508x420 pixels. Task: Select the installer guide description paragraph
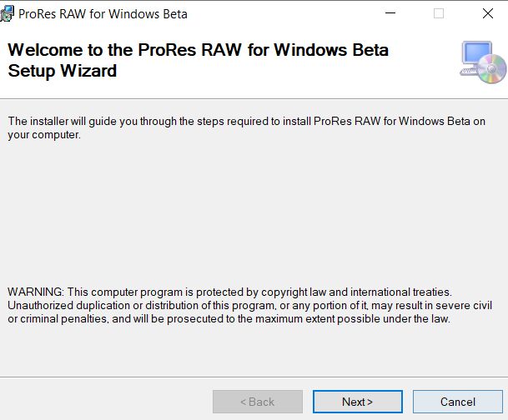click(247, 127)
